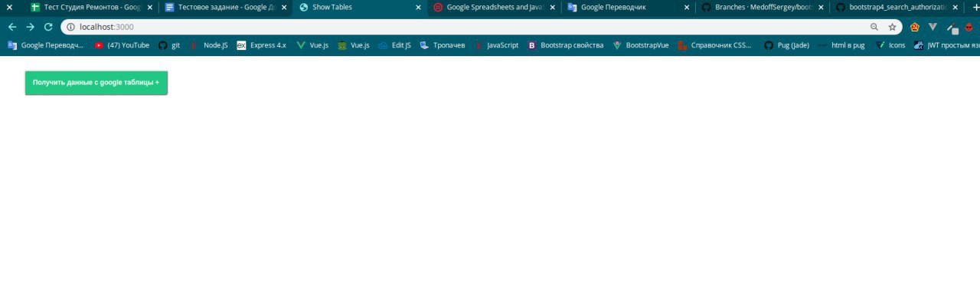
Task: Open the Тропачев bookmark
Action: 442,45
